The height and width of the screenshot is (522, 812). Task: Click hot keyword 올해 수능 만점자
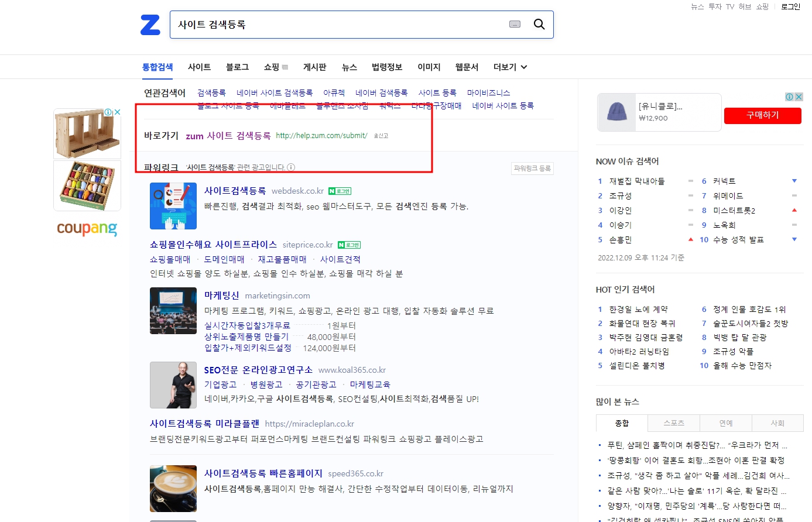(x=742, y=366)
